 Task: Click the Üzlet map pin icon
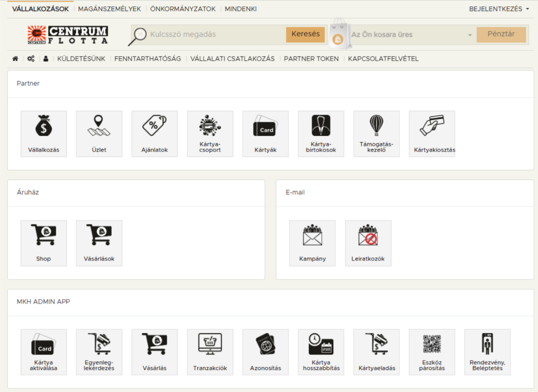point(99,126)
